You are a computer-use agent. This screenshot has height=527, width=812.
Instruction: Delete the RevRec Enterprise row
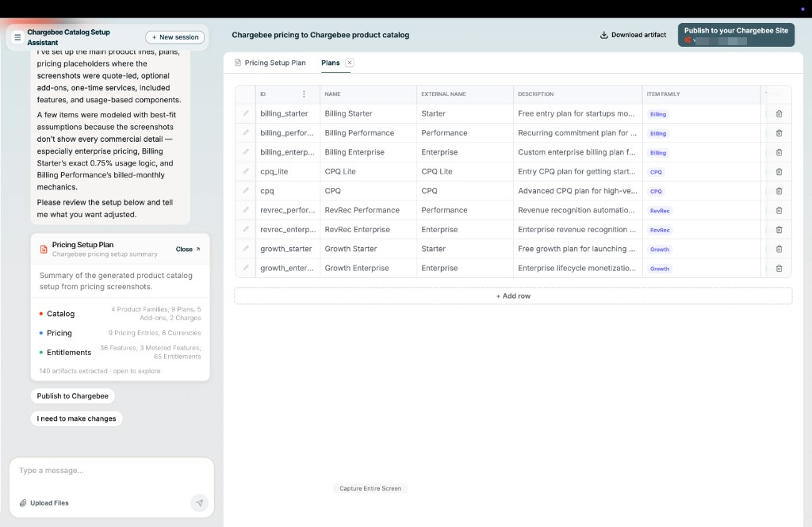pyautogui.click(x=779, y=230)
